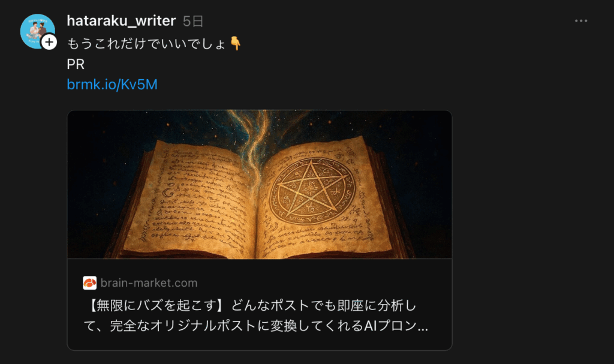
Task: Follow hataraku_writer via the plus badge
Action: tap(49, 42)
